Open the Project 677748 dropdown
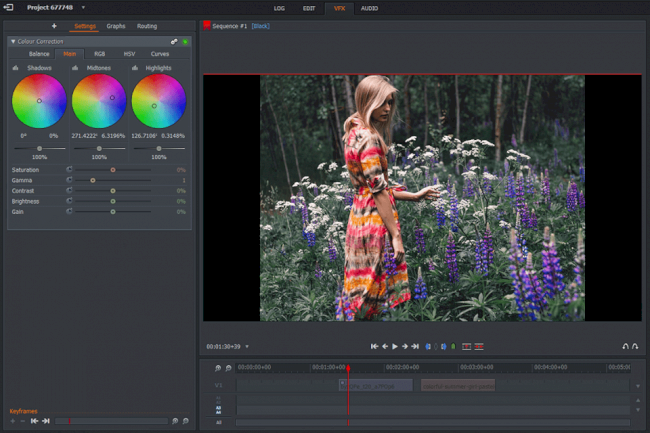650x433 pixels. [x=83, y=7]
